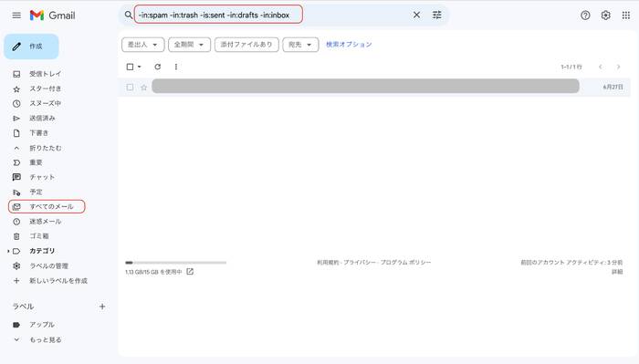Click the プライバシー privacy link
This screenshot has height=364, width=639.
click(360, 263)
